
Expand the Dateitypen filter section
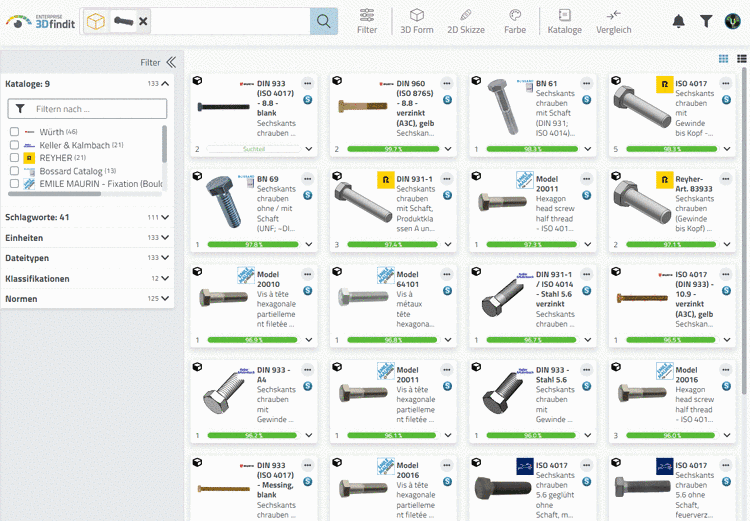click(165, 258)
